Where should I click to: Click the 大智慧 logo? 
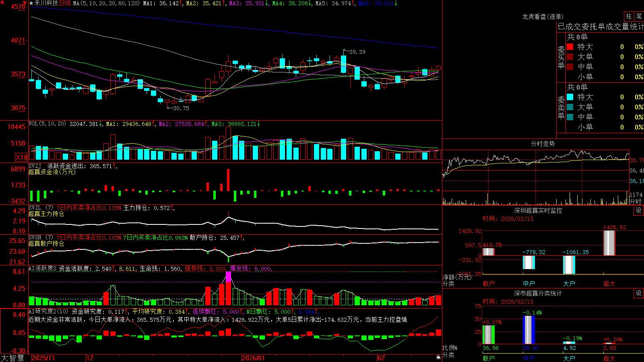[x=12, y=358]
